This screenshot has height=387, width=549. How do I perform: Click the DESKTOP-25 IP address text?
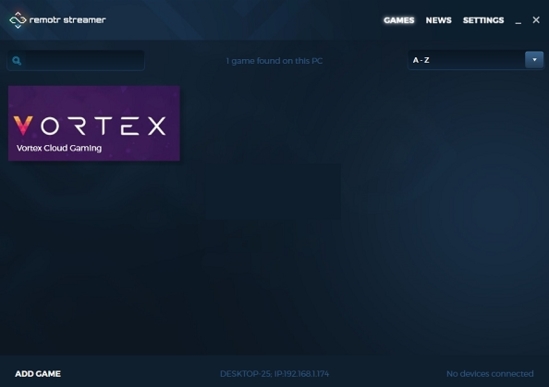point(274,374)
